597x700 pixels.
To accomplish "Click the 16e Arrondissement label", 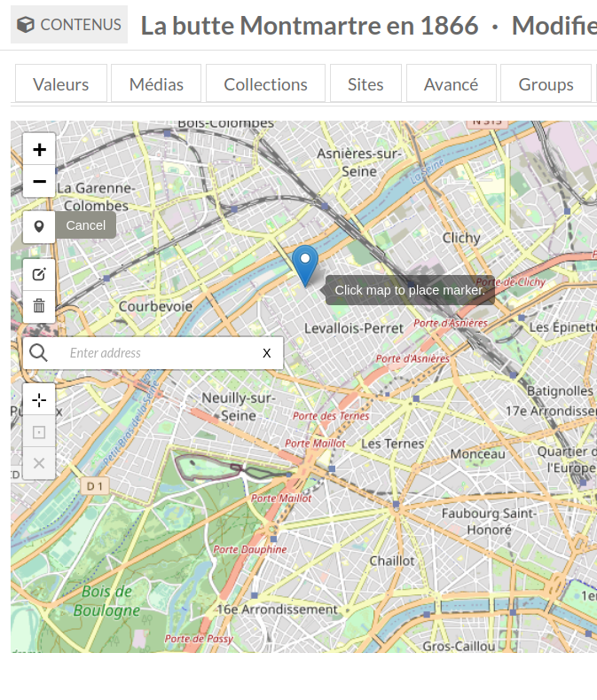I will 278,610.
